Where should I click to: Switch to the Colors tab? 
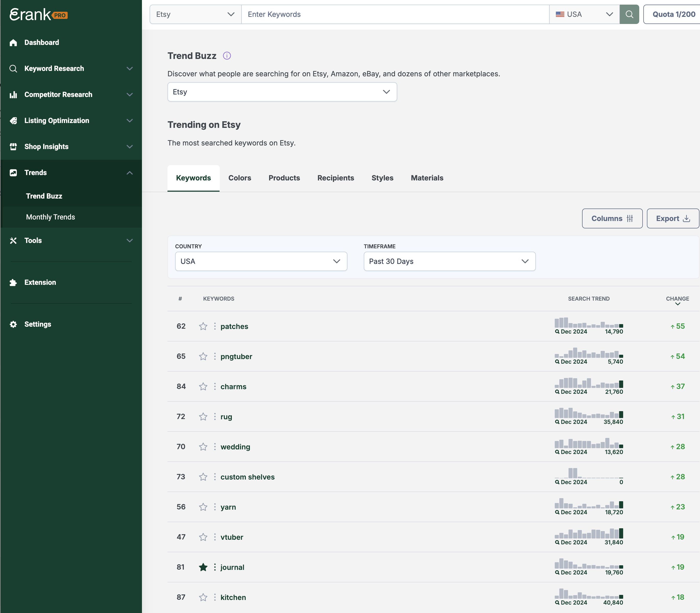[239, 178]
